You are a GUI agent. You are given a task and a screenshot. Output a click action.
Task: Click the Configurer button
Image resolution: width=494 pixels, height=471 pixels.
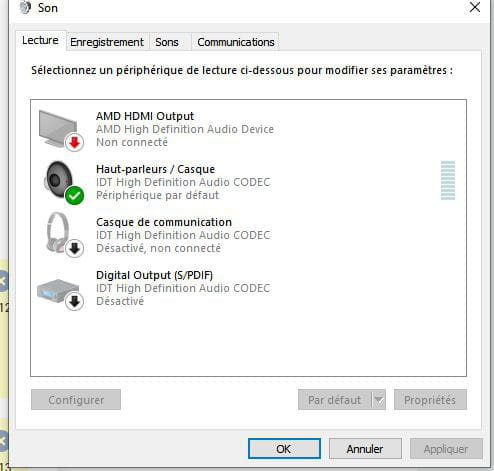(x=76, y=400)
